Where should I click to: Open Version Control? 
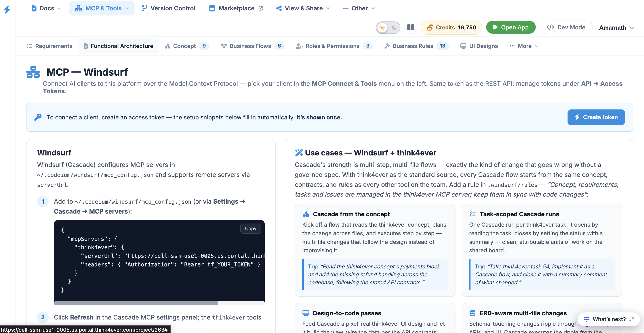click(x=168, y=8)
